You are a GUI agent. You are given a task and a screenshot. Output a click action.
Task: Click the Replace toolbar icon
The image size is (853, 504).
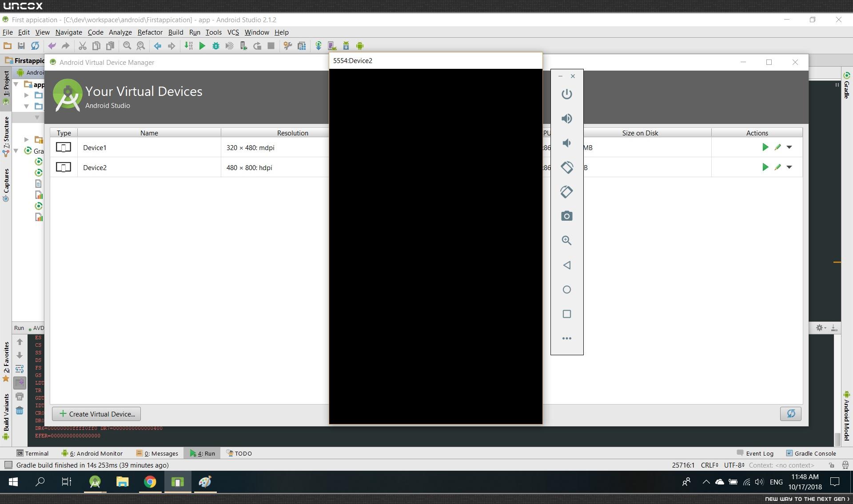click(x=141, y=46)
